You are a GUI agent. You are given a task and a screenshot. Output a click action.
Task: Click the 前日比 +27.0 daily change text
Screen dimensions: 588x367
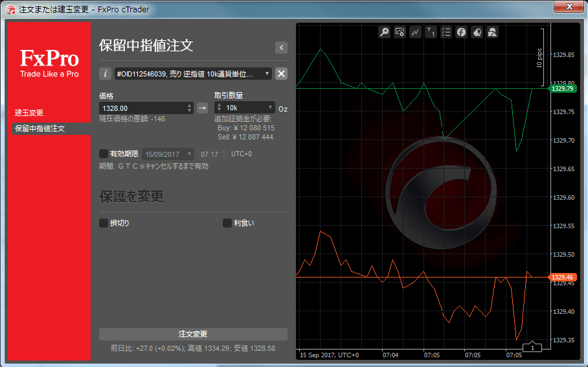[148, 348]
